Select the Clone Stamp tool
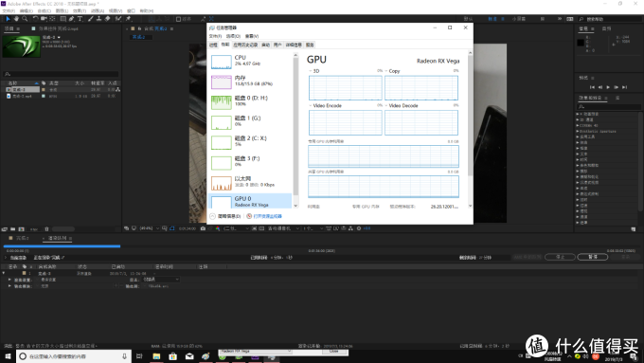 (99, 19)
